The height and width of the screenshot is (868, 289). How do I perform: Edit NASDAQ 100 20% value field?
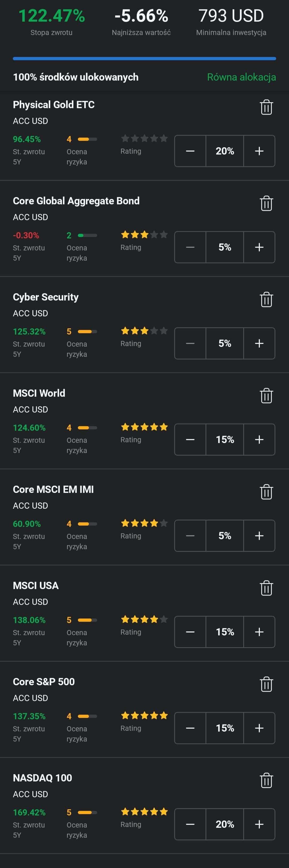(x=225, y=824)
